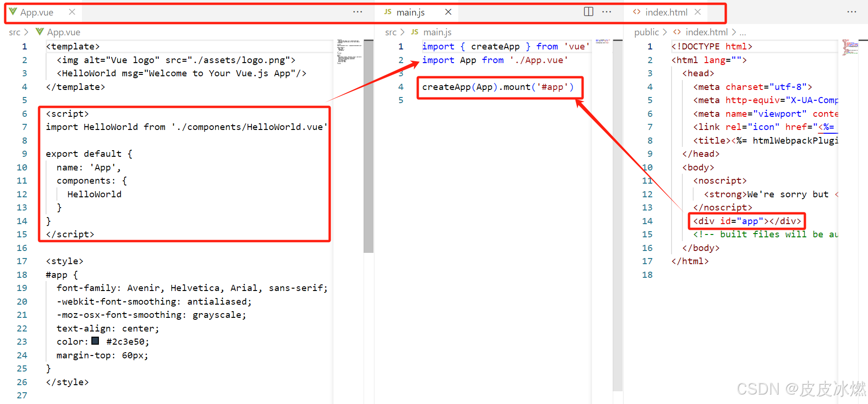This screenshot has height=404, width=868.
Task: Click the index.html minimap preview
Action: [850, 47]
